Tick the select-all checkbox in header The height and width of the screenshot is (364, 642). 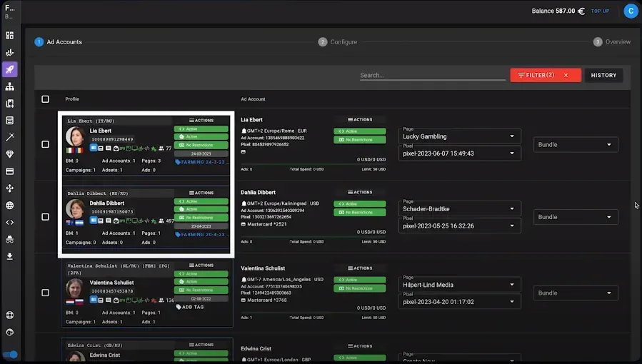pos(46,99)
